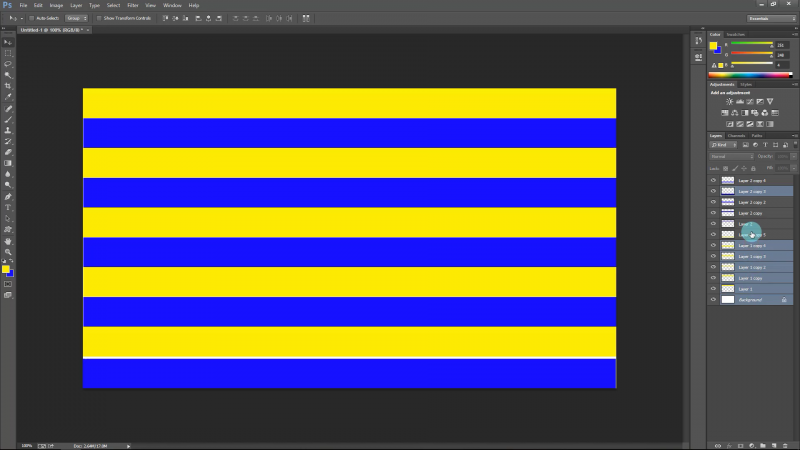Image resolution: width=800 pixels, height=450 pixels.
Task: Select the Clone Stamp tool
Action: pyautogui.click(x=8, y=131)
